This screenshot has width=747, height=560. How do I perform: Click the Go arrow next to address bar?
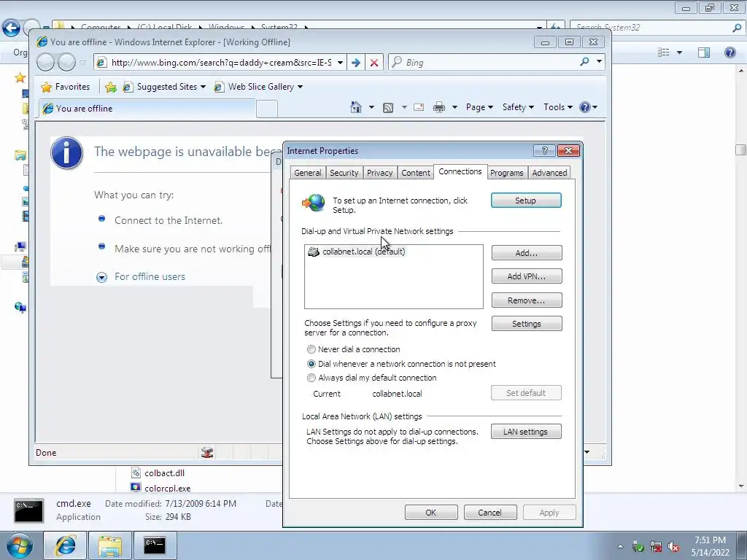coord(356,63)
